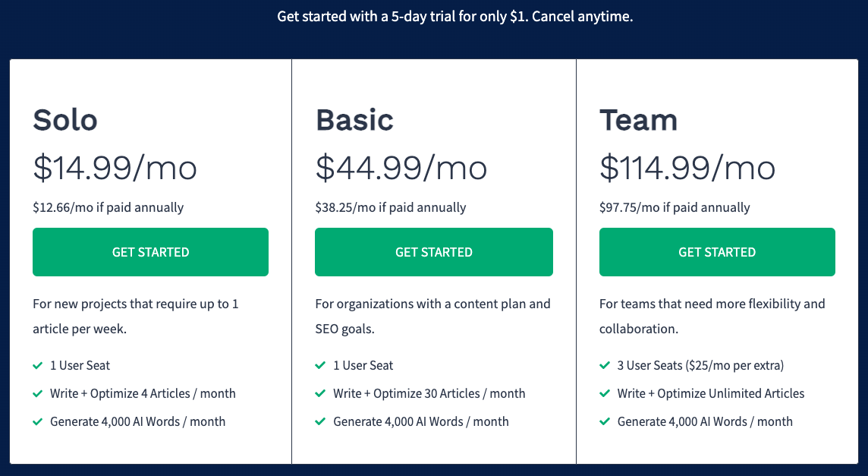The image size is (868, 476).
Task: Click the $97.75/mo if paid annually text
Action: coord(675,208)
